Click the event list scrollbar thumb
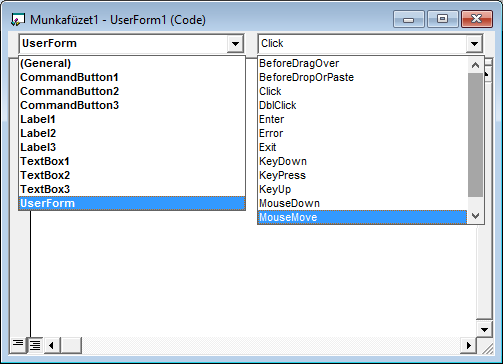The height and width of the screenshot is (364, 503). pos(475,135)
